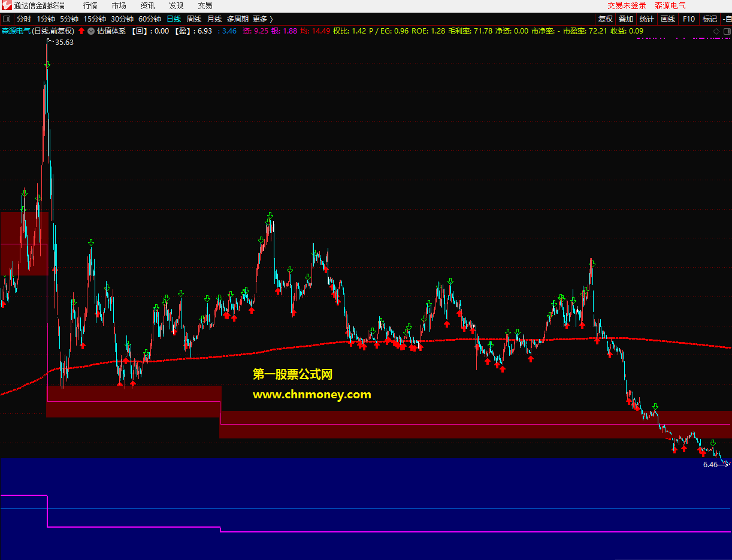Switch to the 月线 monthly tab
732x560 pixels.
pyautogui.click(x=214, y=19)
